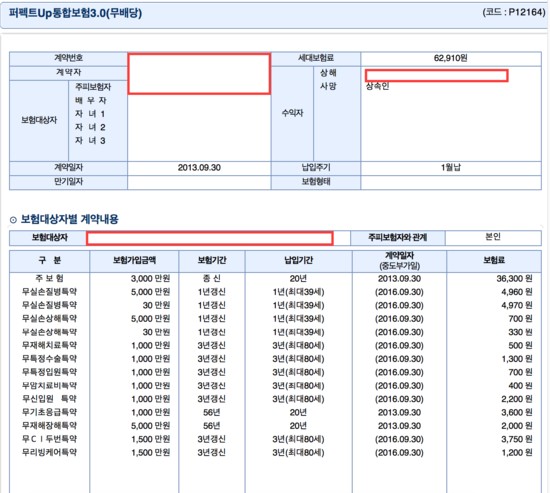Click the '보험기간' column header
This screenshot has width=550, height=493.
point(212,260)
